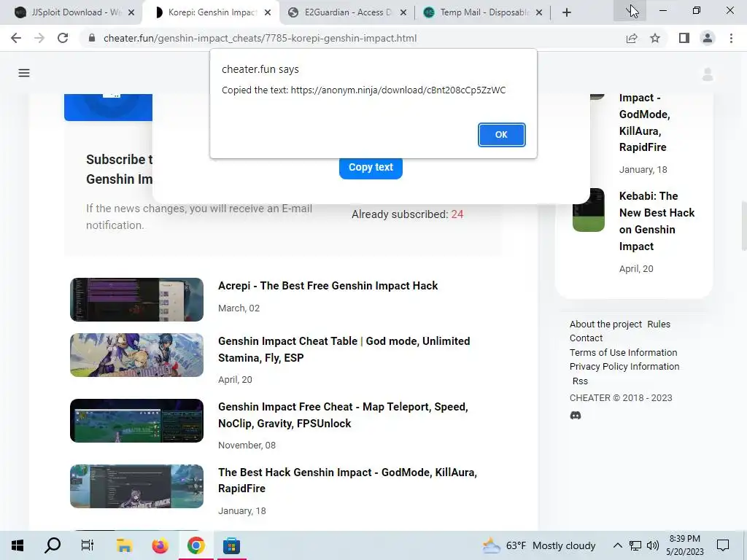Open the Rules footer link

click(x=659, y=324)
